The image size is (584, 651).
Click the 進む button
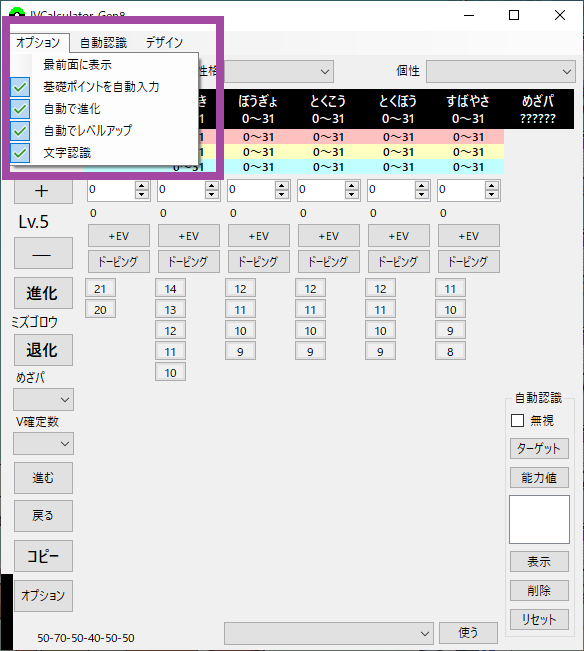pos(43,478)
